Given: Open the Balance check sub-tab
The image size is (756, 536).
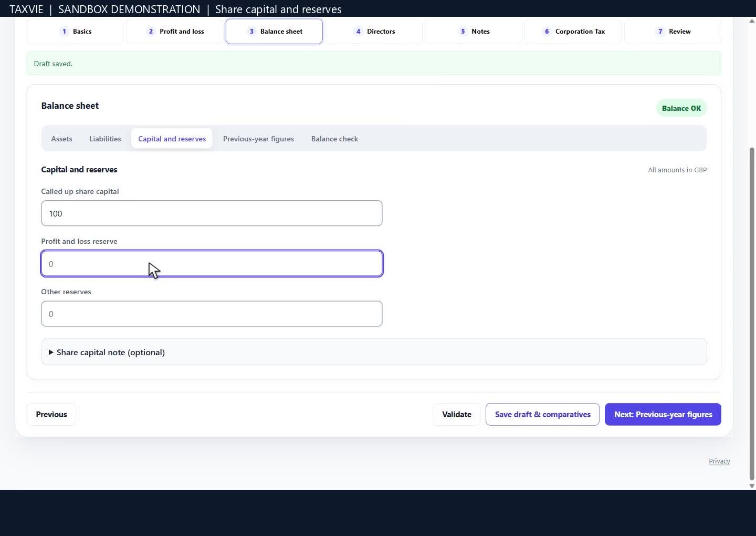Looking at the screenshot, I should click(x=334, y=139).
